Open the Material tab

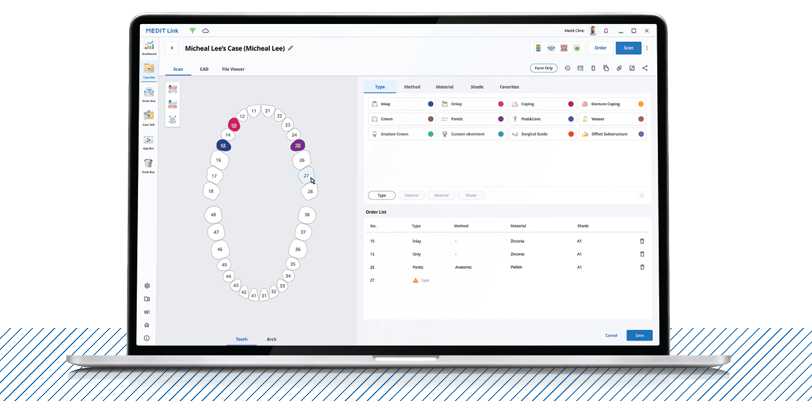pyautogui.click(x=444, y=87)
